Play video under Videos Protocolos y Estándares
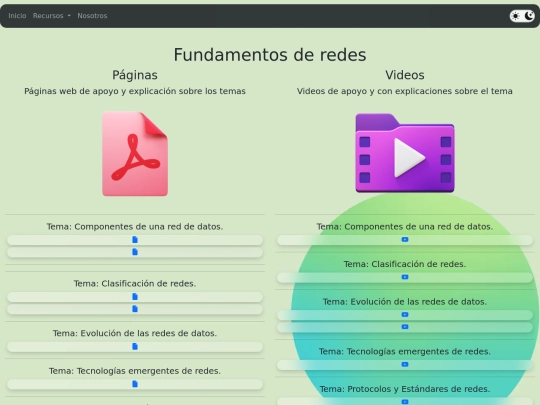 point(405,402)
